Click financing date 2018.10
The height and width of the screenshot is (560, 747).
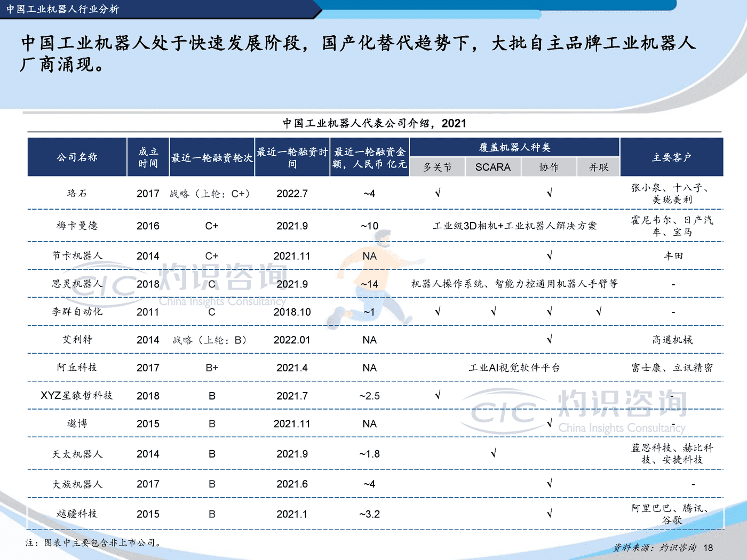pyautogui.click(x=292, y=312)
